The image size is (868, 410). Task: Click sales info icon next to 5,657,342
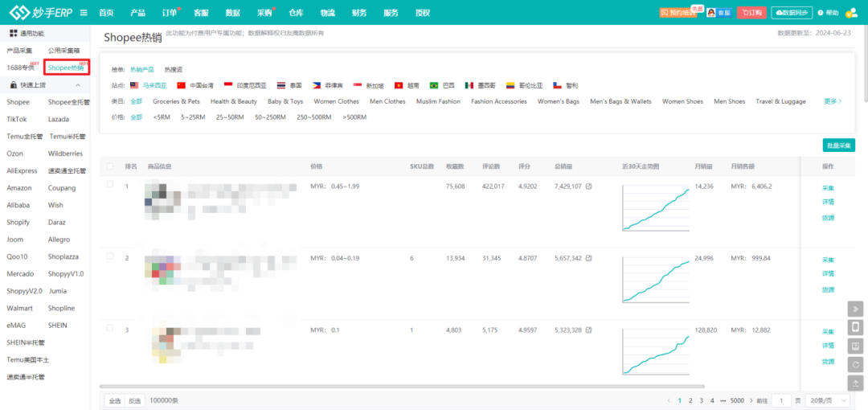(588, 258)
